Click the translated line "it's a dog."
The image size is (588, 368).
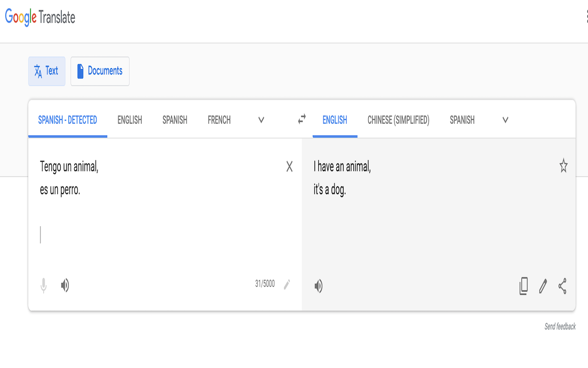tap(330, 190)
